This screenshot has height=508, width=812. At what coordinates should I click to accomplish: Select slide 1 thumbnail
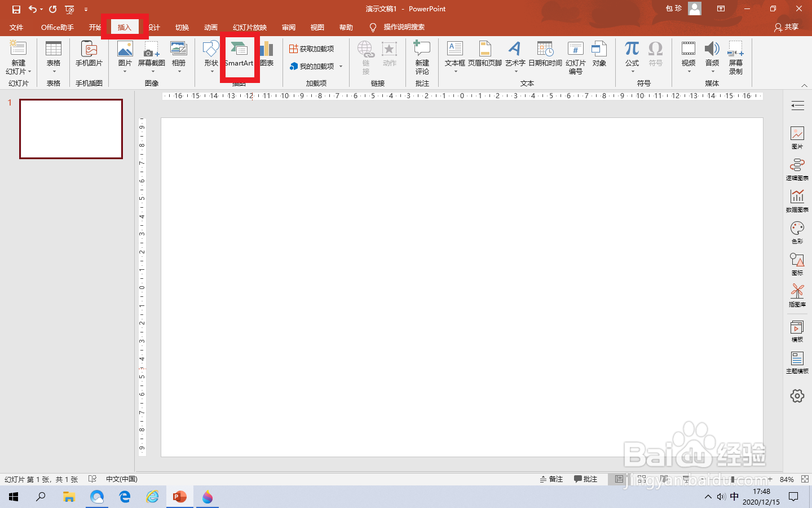coord(71,129)
